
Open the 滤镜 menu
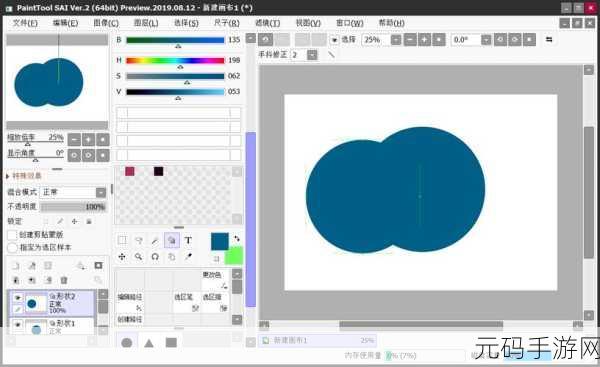tap(267, 23)
